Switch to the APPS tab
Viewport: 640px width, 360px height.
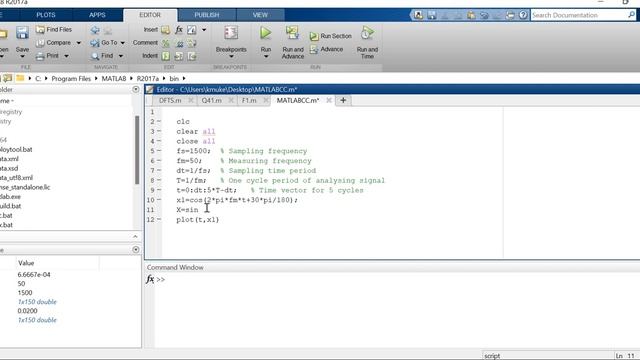point(97,15)
